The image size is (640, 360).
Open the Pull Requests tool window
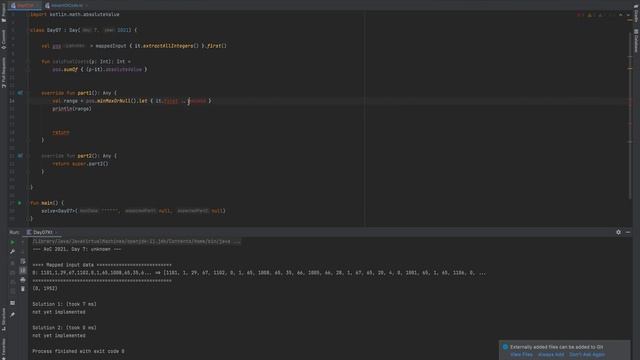(4, 72)
